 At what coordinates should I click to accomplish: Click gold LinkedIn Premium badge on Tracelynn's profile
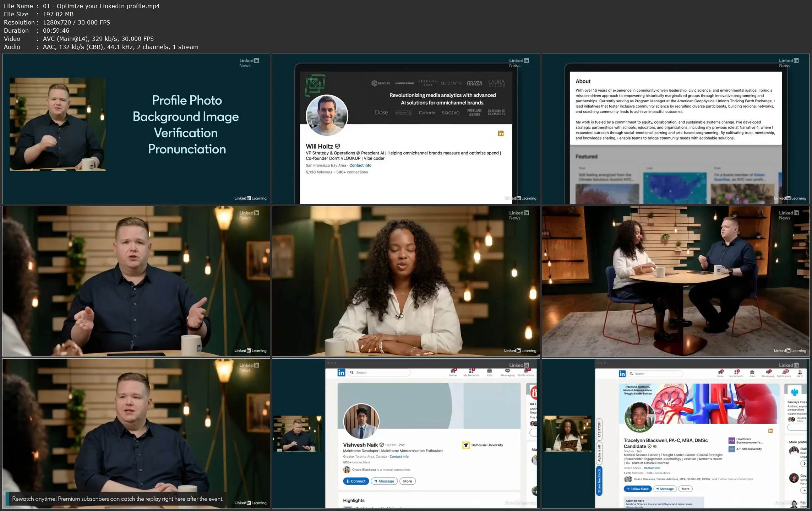[770, 431]
